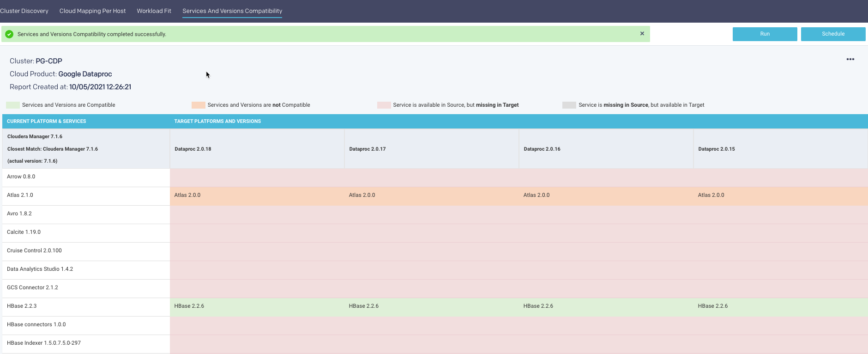Click the Dataproc 2.0.16 column header
This screenshot has width=868, height=354.
[606, 149]
